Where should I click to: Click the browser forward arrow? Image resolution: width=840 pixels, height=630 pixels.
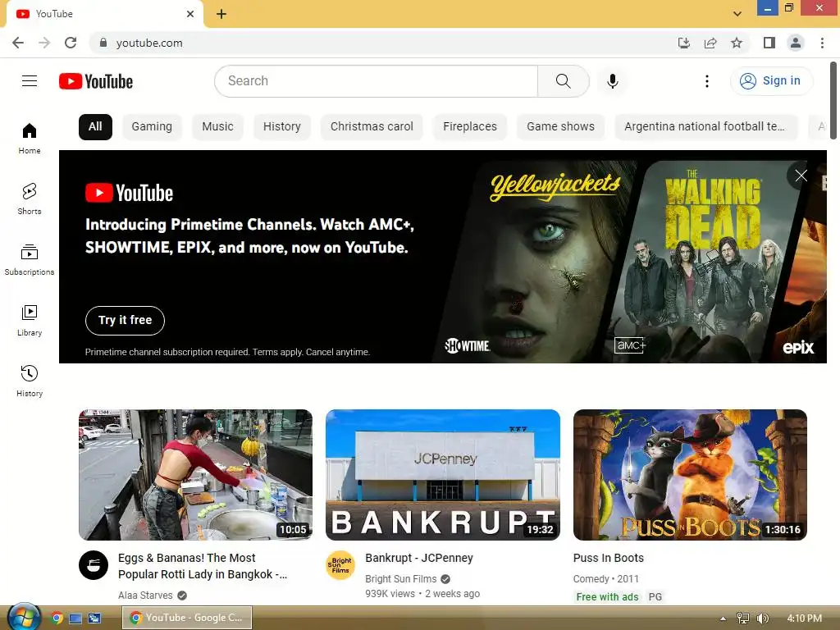44,43
